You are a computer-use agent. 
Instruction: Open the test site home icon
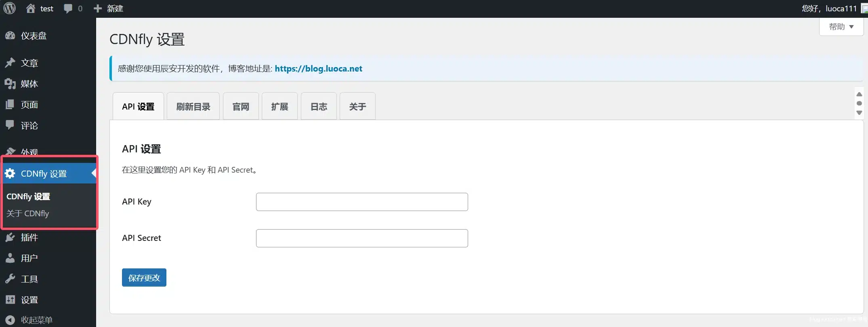point(31,8)
